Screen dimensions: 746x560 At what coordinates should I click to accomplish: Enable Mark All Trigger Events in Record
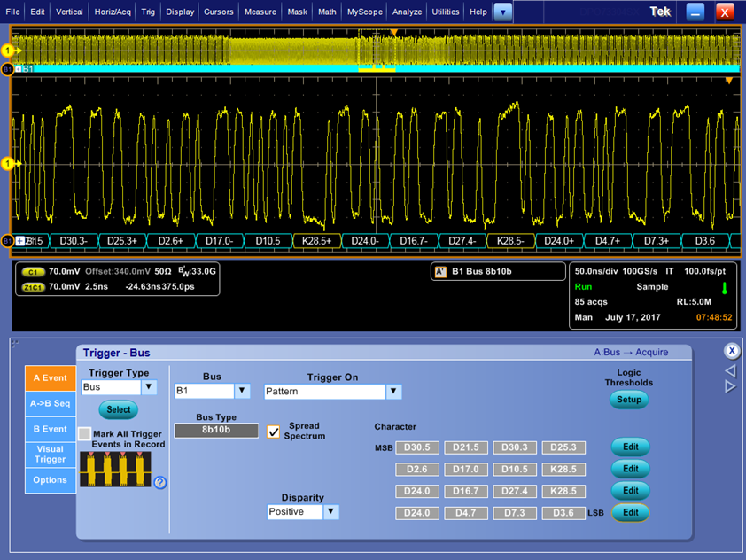85,433
